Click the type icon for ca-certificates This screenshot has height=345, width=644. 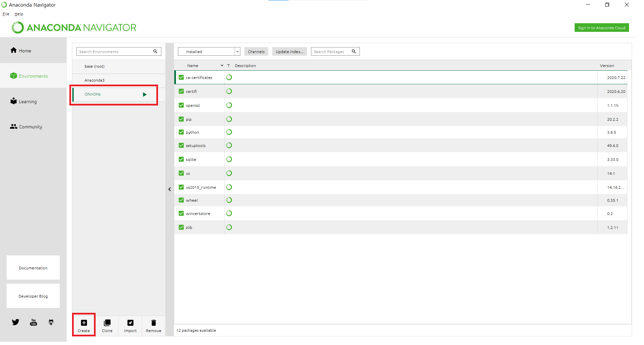(x=229, y=77)
